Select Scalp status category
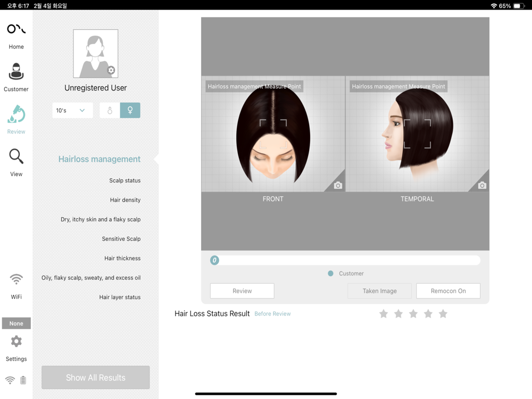 pyautogui.click(x=125, y=180)
